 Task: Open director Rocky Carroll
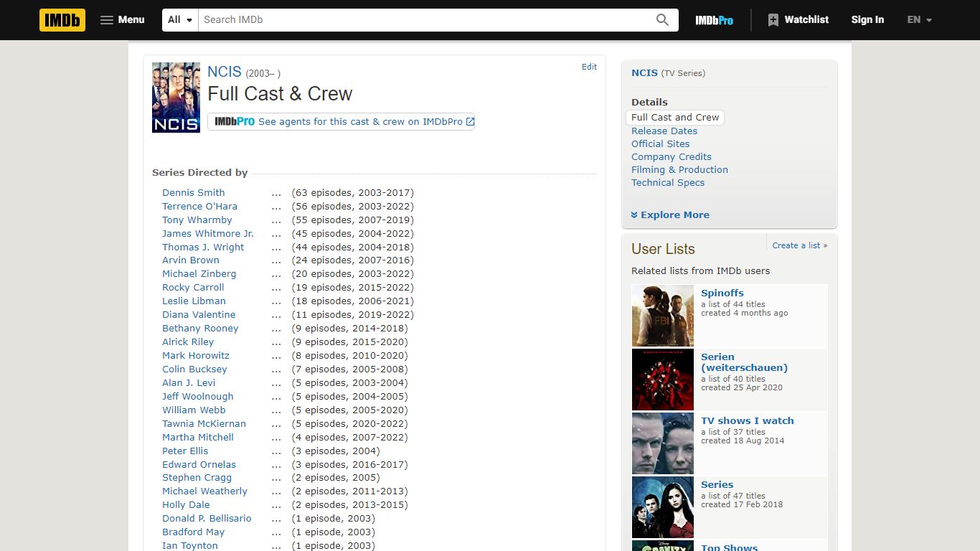click(x=193, y=287)
